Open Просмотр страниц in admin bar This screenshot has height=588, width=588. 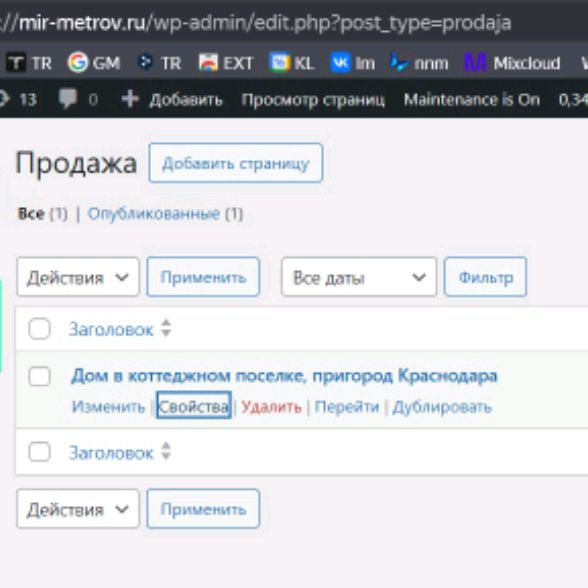pos(313,100)
